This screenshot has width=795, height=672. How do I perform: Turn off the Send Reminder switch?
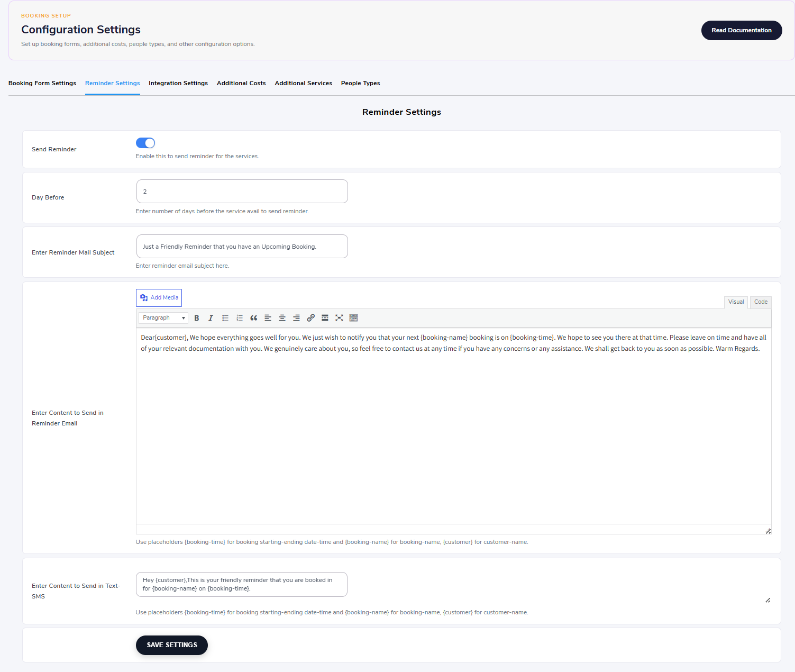145,143
